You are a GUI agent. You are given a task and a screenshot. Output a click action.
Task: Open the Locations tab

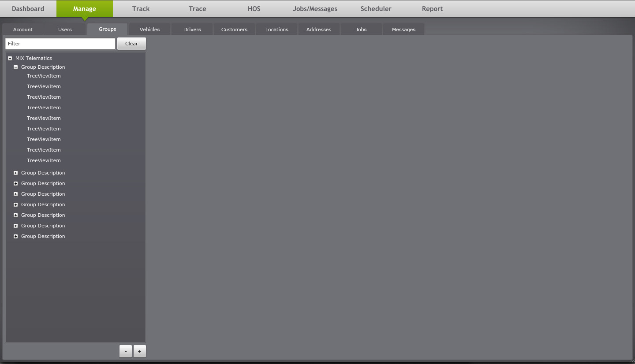pos(277,30)
